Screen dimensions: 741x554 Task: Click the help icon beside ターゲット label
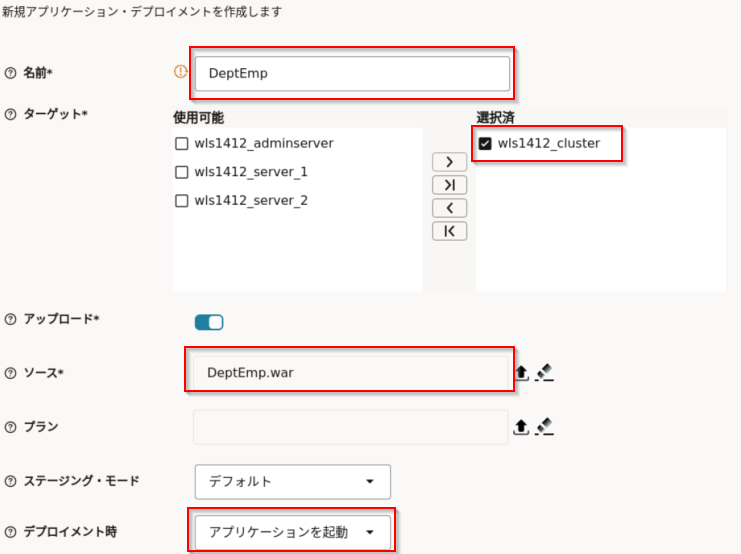[x=11, y=114]
